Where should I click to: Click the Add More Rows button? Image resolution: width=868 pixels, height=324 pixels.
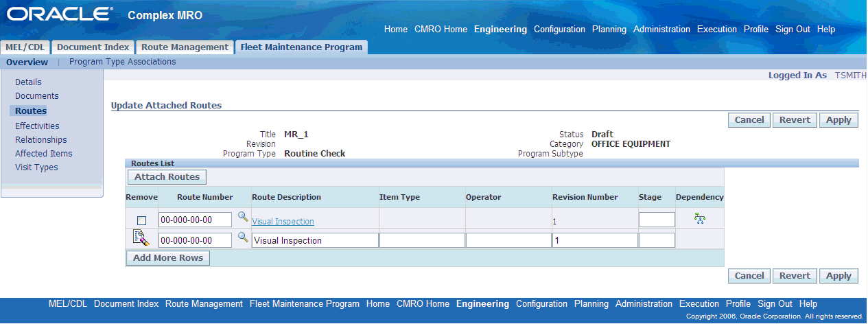[168, 258]
